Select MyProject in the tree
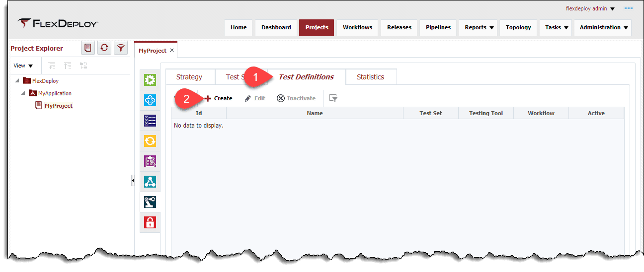Screen dimensions: 644x272 tap(59, 106)
